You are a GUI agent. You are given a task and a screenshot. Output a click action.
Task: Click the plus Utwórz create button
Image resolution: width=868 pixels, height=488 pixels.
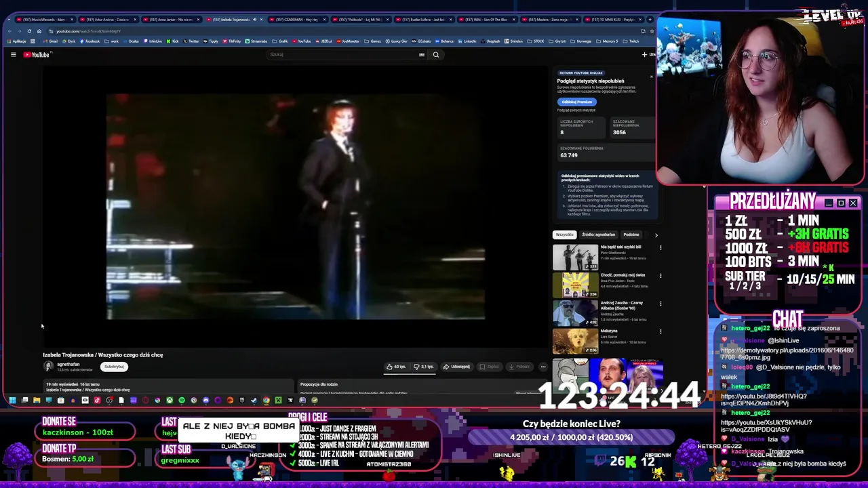click(x=648, y=55)
